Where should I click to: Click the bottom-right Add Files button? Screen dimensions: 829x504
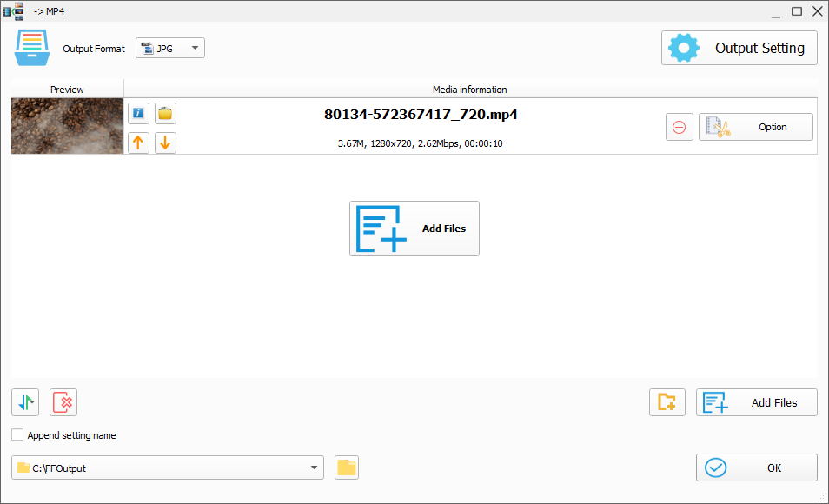[757, 402]
